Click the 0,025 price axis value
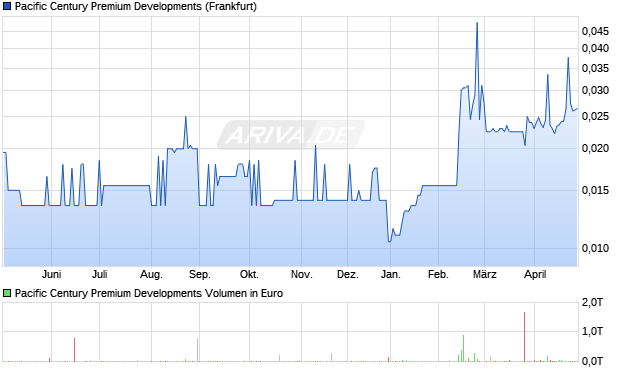620x371 pixels. pos(595,117)
